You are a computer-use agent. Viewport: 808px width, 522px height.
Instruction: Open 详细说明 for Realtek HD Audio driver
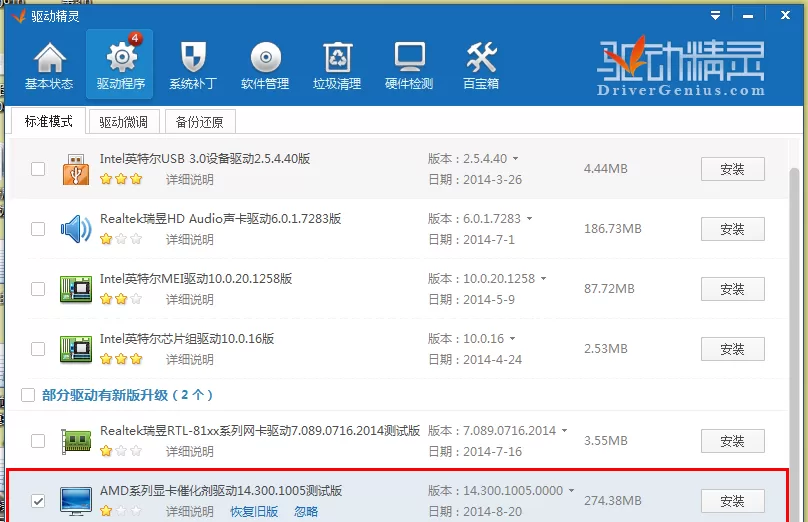pos(189,240)
